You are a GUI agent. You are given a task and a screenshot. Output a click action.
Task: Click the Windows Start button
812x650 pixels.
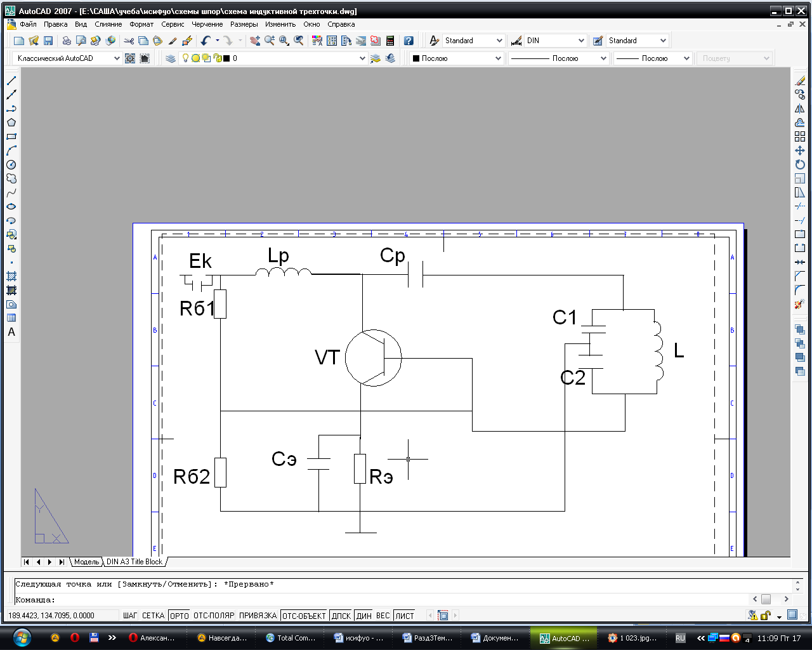pyautogui.click(x=22, y=637)
